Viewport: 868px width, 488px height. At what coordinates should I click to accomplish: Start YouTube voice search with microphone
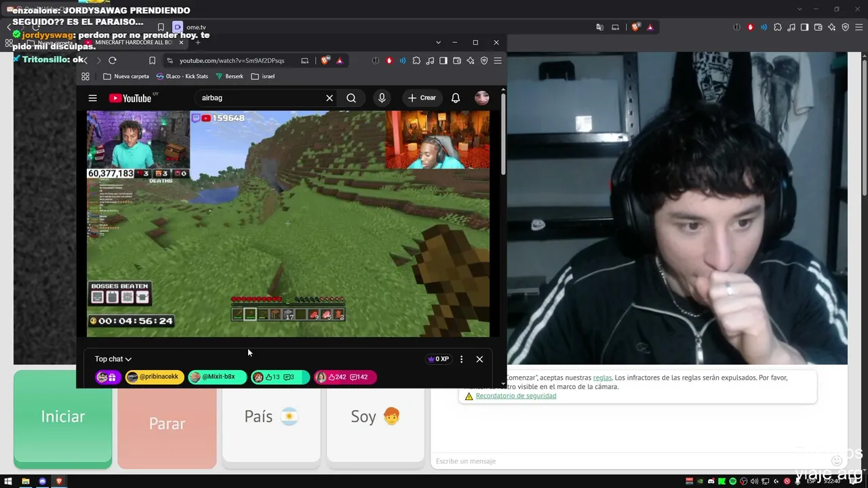(x=382, y=98)
